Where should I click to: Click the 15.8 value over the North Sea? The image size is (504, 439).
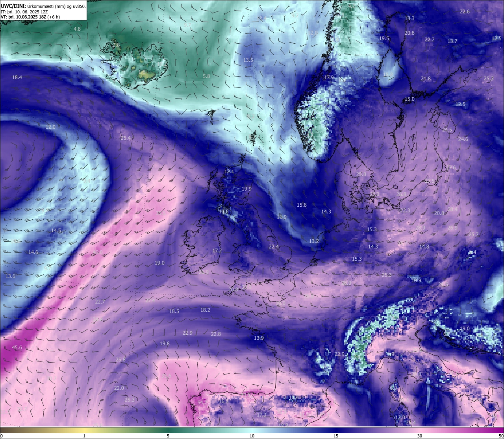click(302, 205)
